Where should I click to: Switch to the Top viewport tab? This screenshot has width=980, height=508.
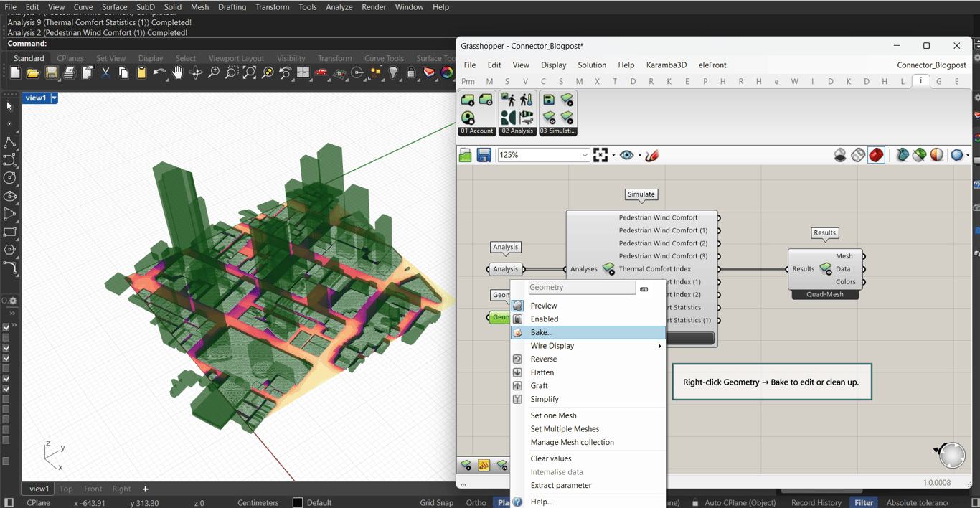pyautogui.click(x=66, y=489)
